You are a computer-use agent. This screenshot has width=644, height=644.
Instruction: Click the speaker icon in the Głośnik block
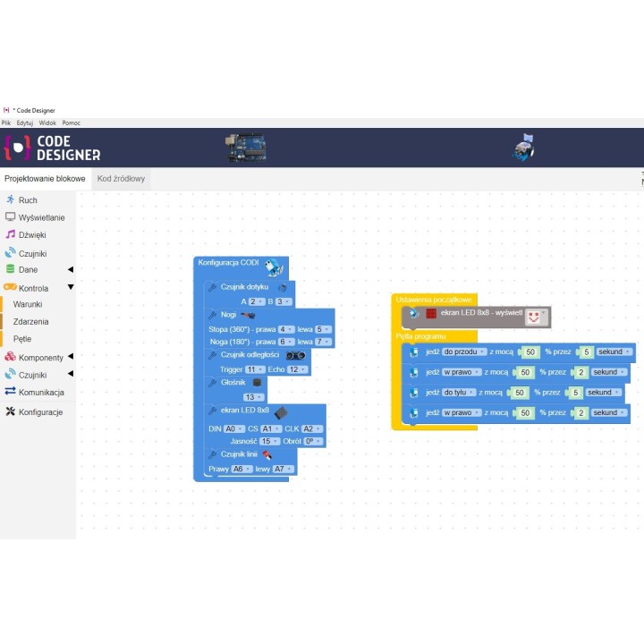point(258,382)
